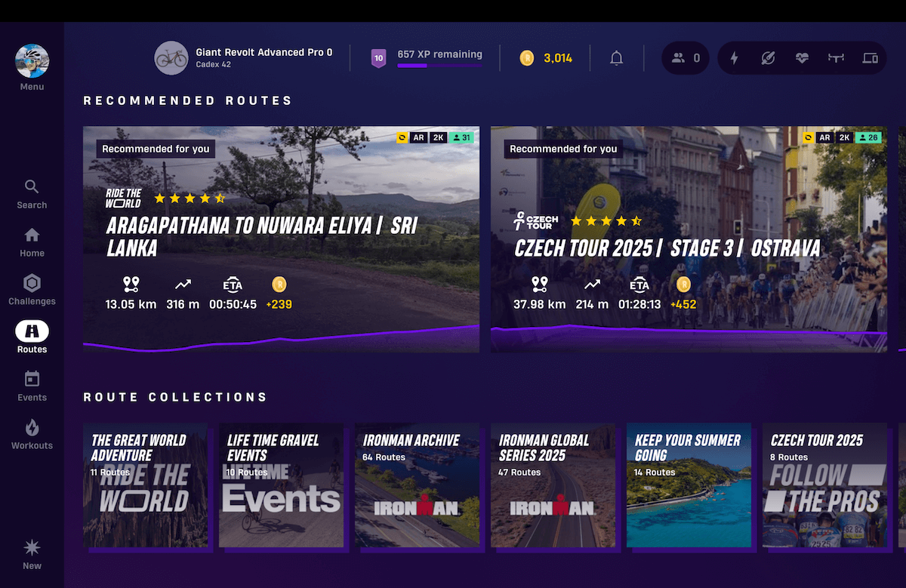
Task: Click the screen device pairing icon
Action: (x=870, y=58)
